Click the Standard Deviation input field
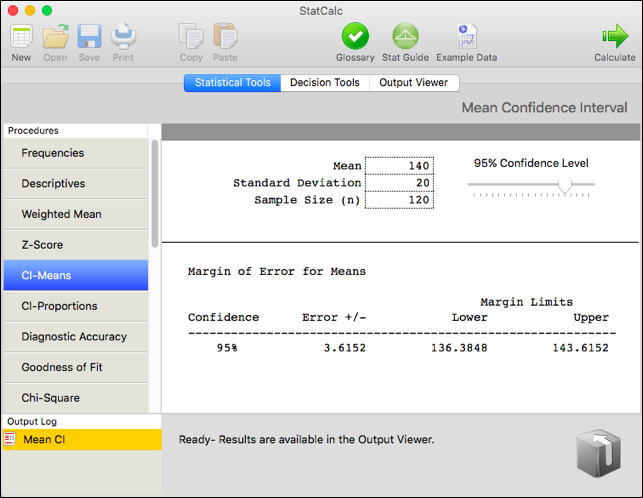 tap(399, 183)
